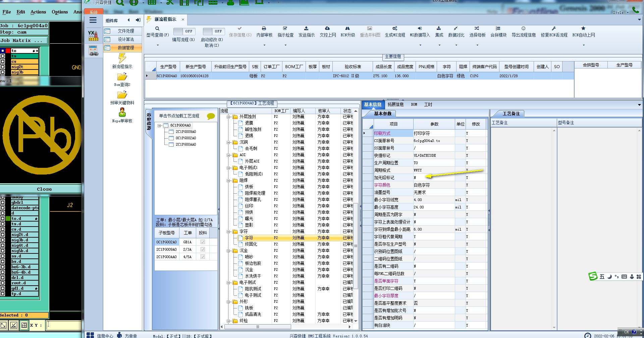The height and width of the screenshot is (338, 644).
Task: Click the 修复ECN丢流程 wrench icon
Action: click(x=554, y=29)
